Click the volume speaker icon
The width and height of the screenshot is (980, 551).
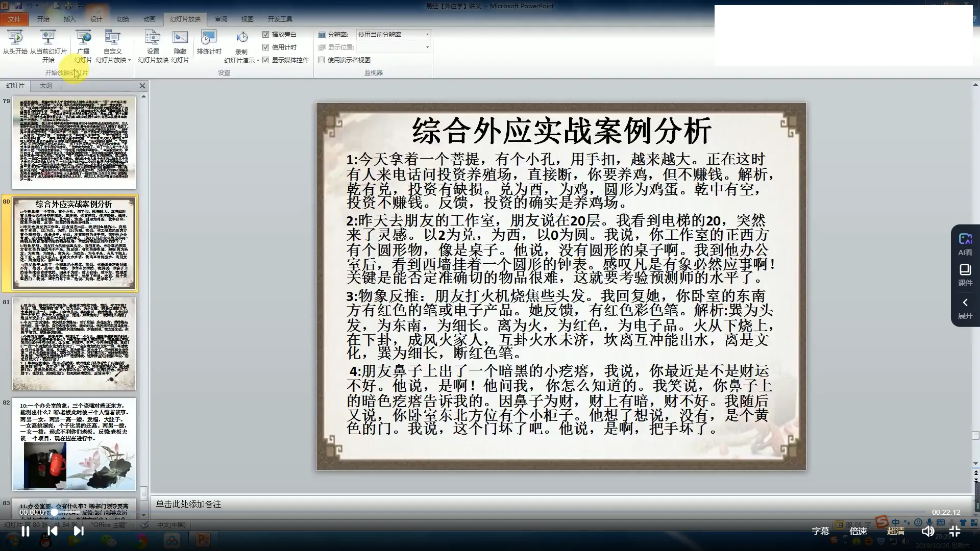coord(927,531)
